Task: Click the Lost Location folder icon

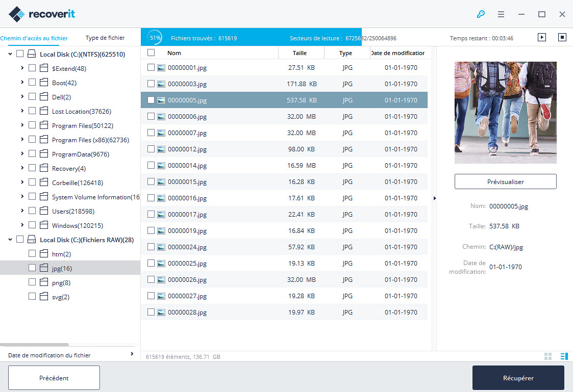Action: click(44, 111)
